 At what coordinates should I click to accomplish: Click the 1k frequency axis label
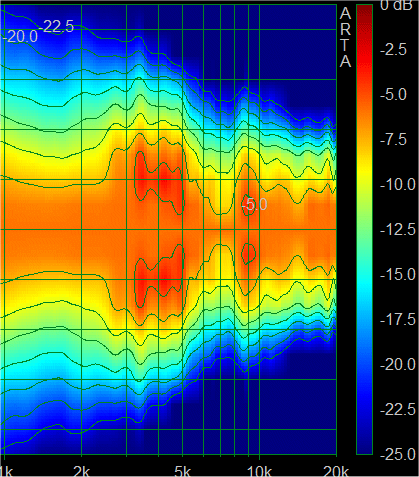coord(6,471)
